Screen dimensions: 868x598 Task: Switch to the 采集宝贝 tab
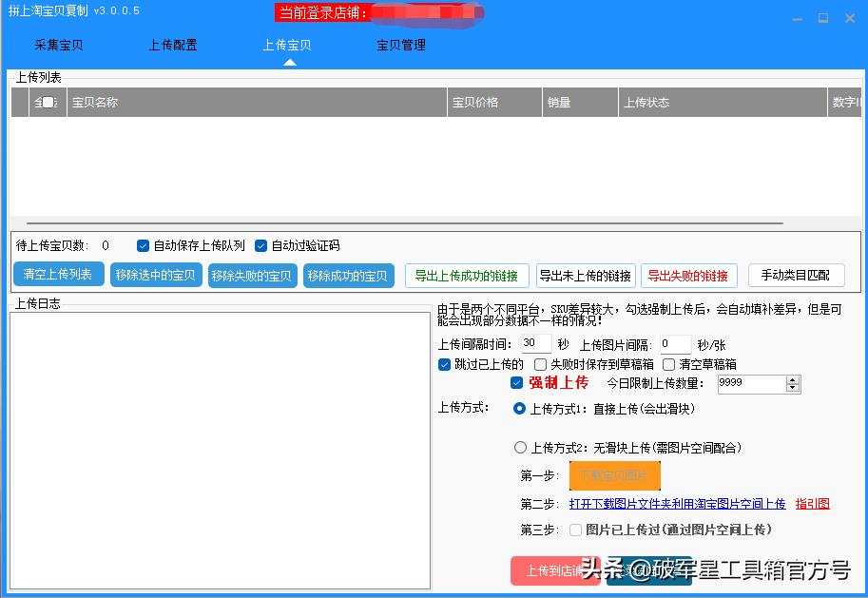click(x=59, y=45)
